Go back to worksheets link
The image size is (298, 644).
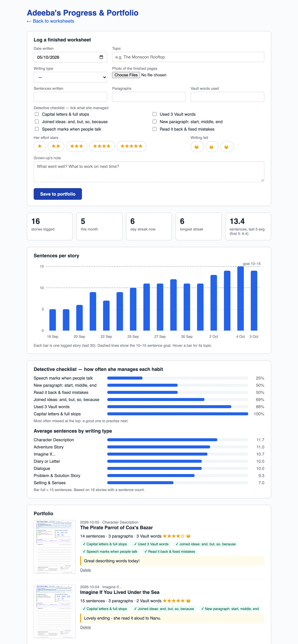(x=51, y=21)
